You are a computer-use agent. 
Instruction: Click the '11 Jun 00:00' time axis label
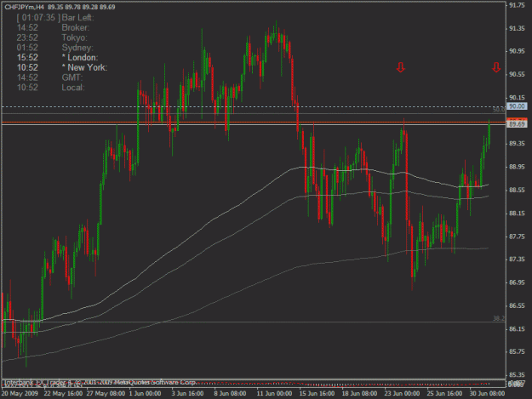tap(274, 393)
